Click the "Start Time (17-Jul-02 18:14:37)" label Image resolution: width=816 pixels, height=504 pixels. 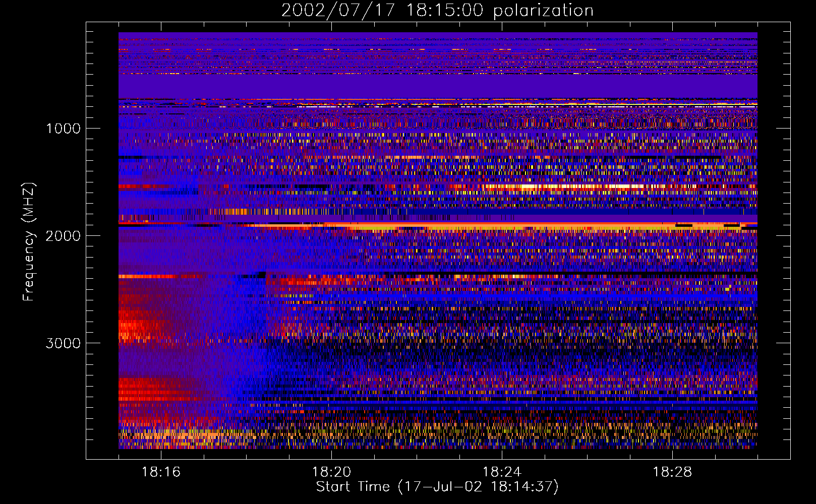[x=437, y=487]
